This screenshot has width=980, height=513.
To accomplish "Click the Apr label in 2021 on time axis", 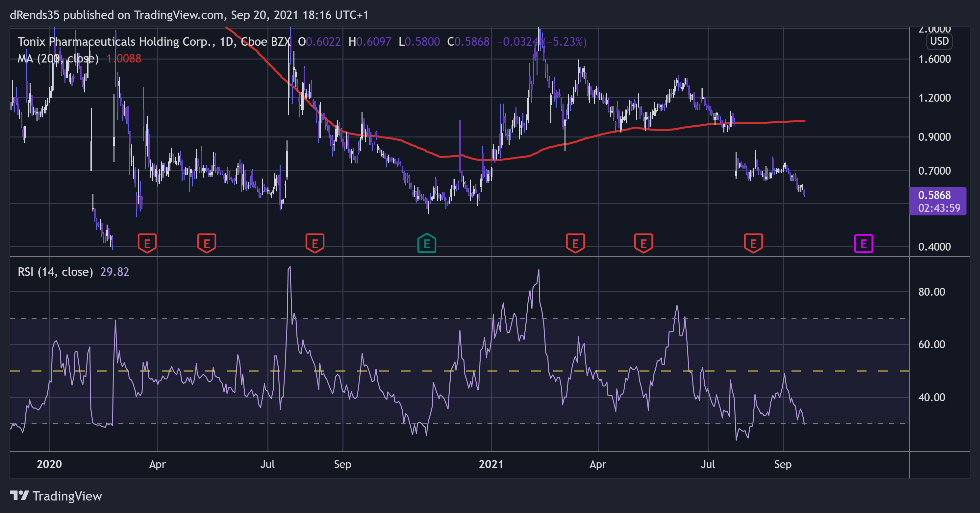I will tap(598, 464).
